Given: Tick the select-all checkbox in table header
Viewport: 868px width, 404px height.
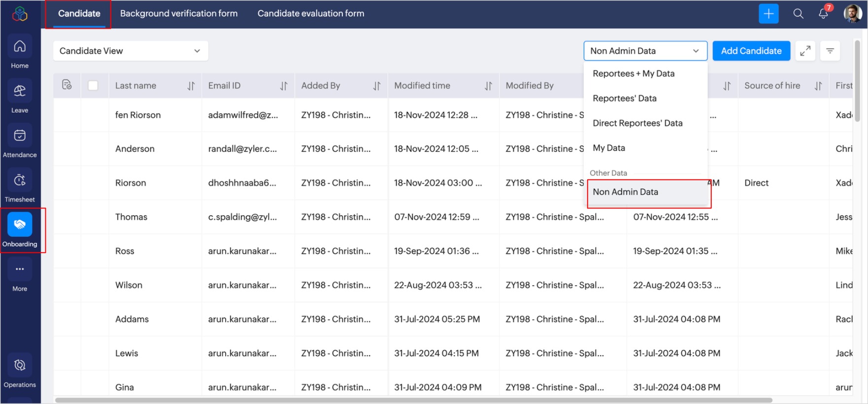Looking at the screenshot, I should pos(93,86).
